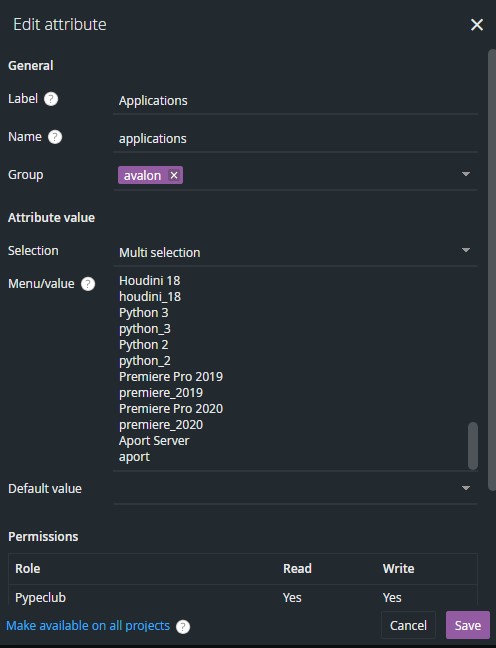
Task: Click the 'Python 2' menu line
Action: (143, 345)
